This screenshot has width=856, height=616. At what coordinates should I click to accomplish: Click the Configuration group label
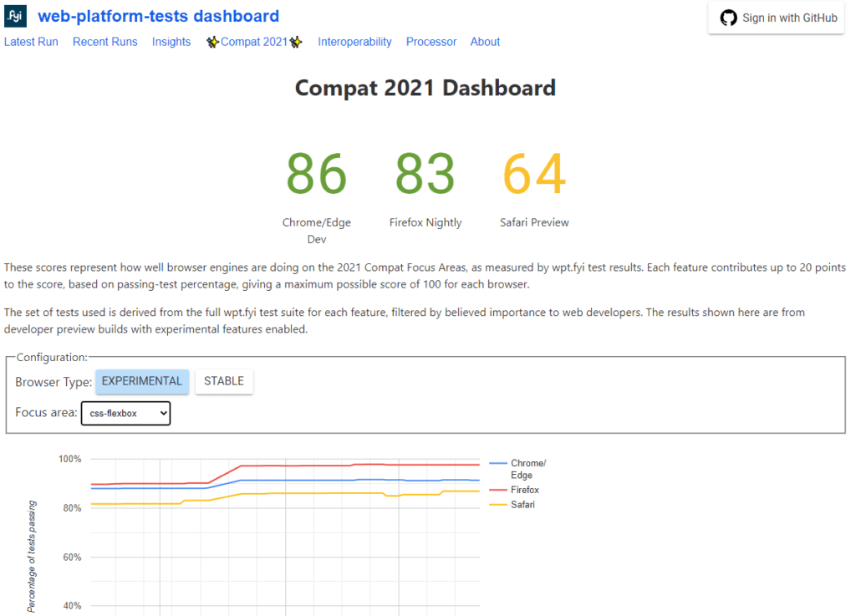pos(52,358)
